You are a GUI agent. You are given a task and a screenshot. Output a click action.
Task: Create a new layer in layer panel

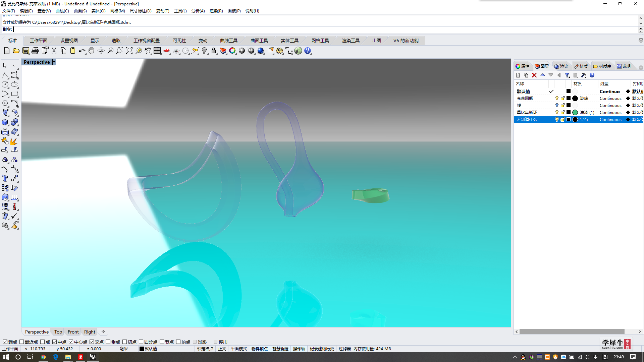tap(518, 75)
